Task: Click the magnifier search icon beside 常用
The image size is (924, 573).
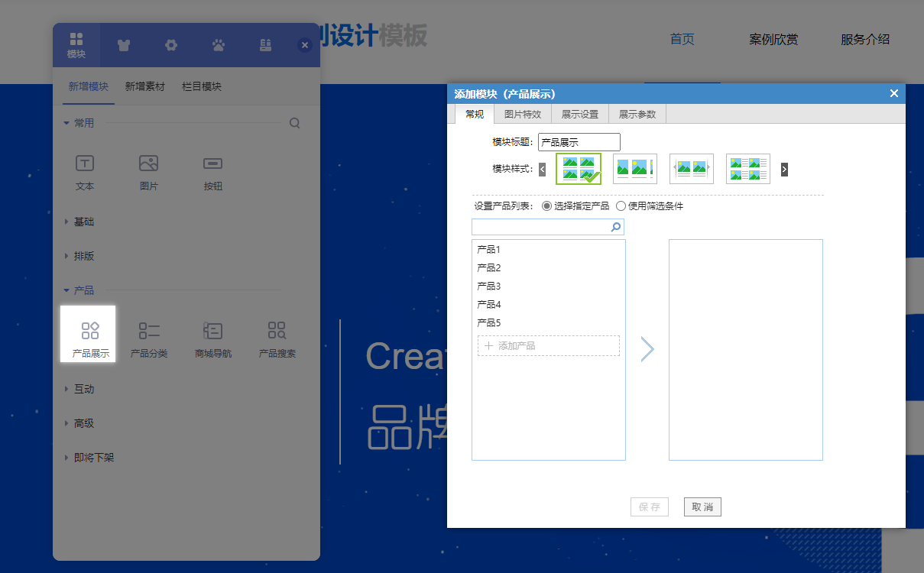Action: coord(295,122)
